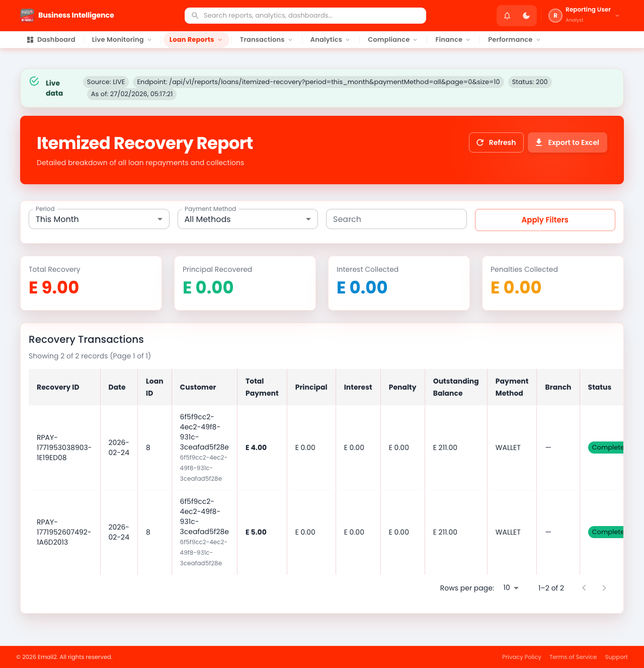
Task: Click the Outstanding Balance column header
Action: [x=456, y=387]
